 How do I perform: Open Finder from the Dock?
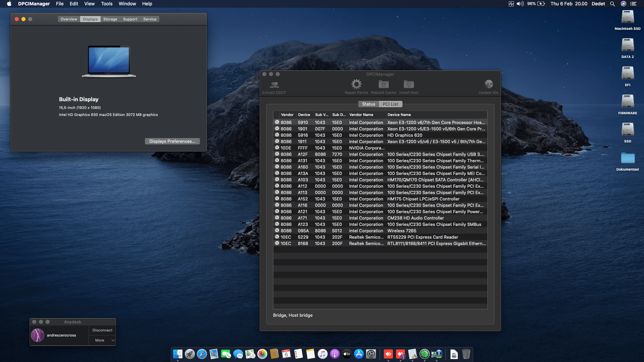178,354
